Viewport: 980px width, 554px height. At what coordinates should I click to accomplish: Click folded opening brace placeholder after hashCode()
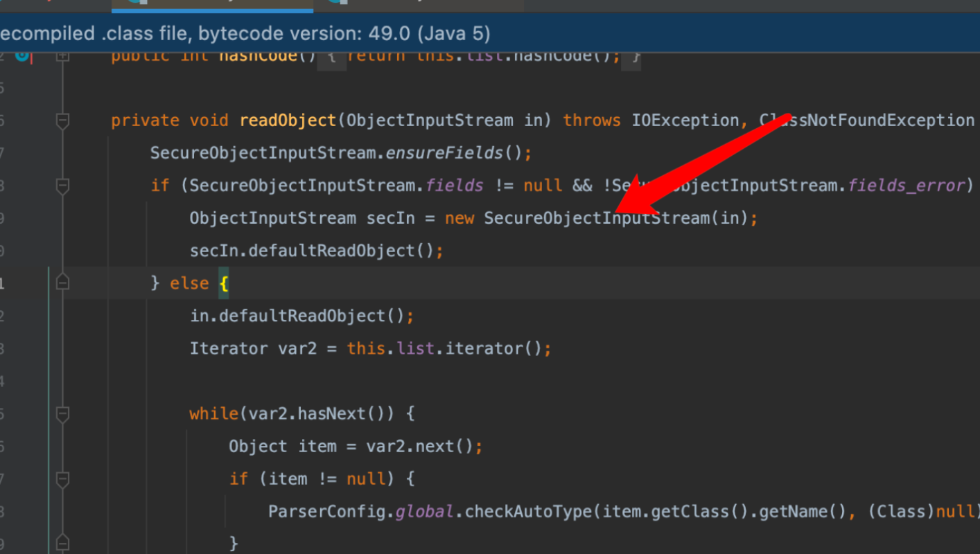332,57
